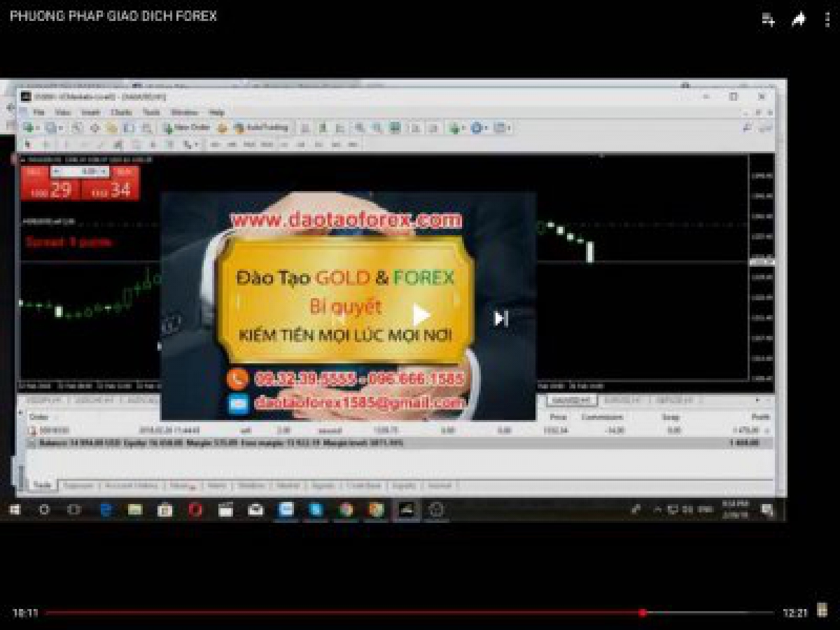
Task: Open the three-dot more options menu
Action: [827, 20]
